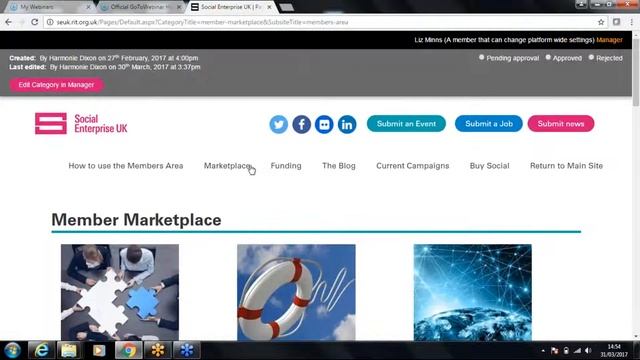
Task: Open the blue flower taskbar icon
Action: 187,350
